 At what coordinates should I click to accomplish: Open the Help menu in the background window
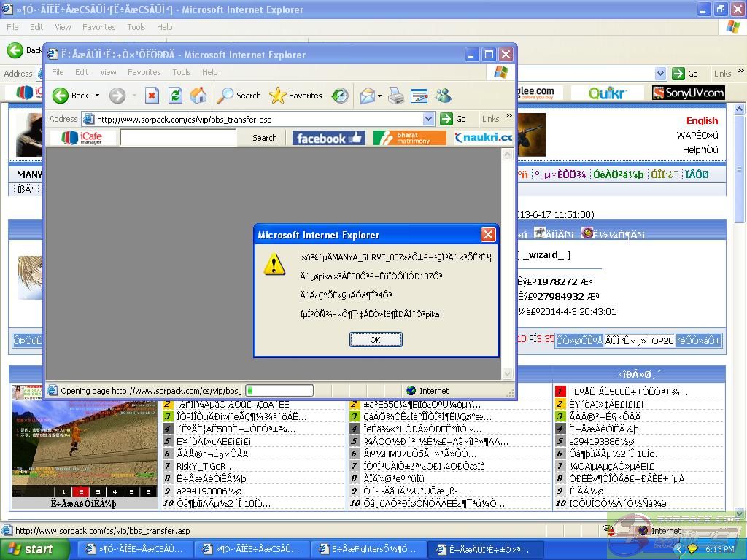[x=164, y=27]
